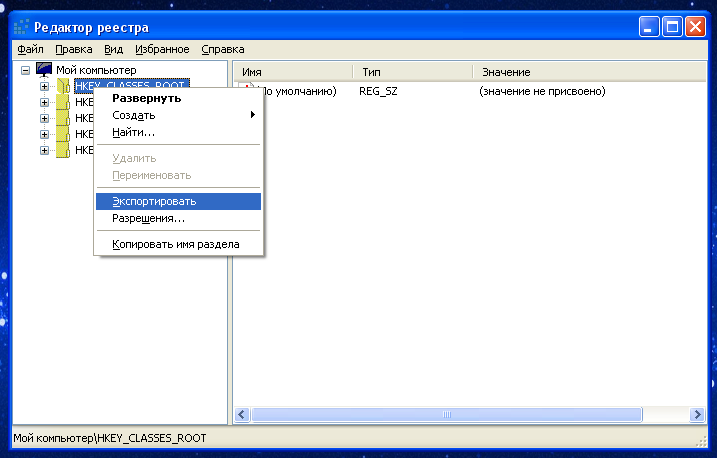Click the status bar path text
Viewport: 717px width, 458px height.
(x=110, y=438)
